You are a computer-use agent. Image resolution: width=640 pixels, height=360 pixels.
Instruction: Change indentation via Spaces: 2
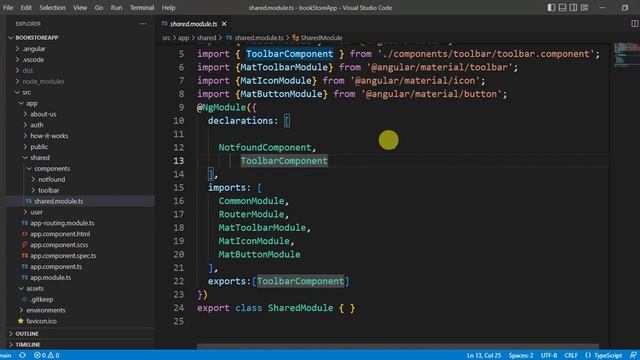point(521,355)
